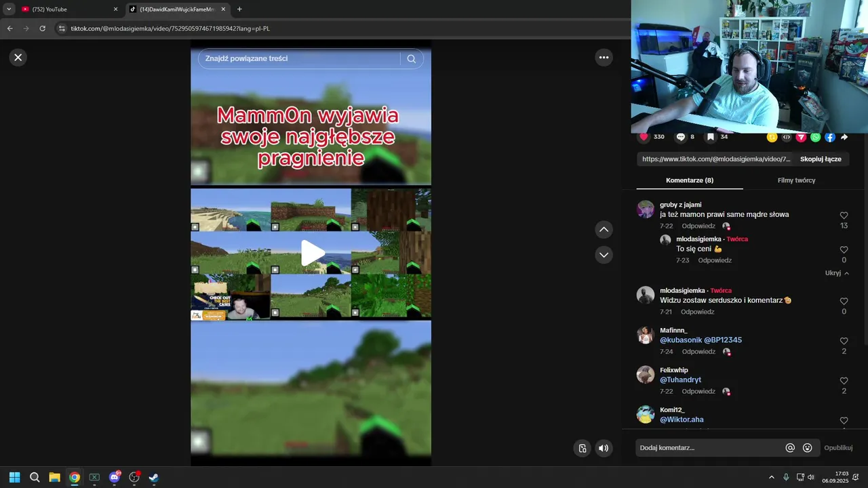This screenshot has height=488, width=868.
Task: Switch to Komentarze (8) tab
Action: (690, 180)
